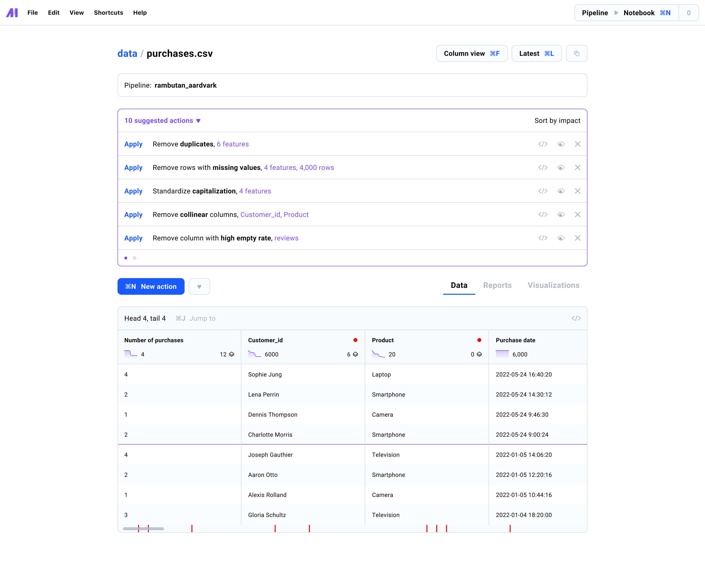Viewport: 705px width, 588px height.
Task: Apply Remove rows with missing values
Action: coord(133,168)
